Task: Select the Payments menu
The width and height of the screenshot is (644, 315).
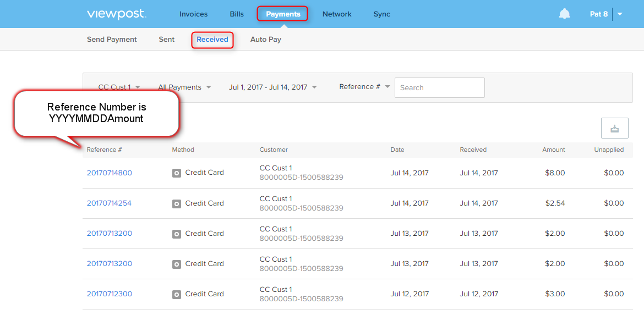Action: pos(283,14)
